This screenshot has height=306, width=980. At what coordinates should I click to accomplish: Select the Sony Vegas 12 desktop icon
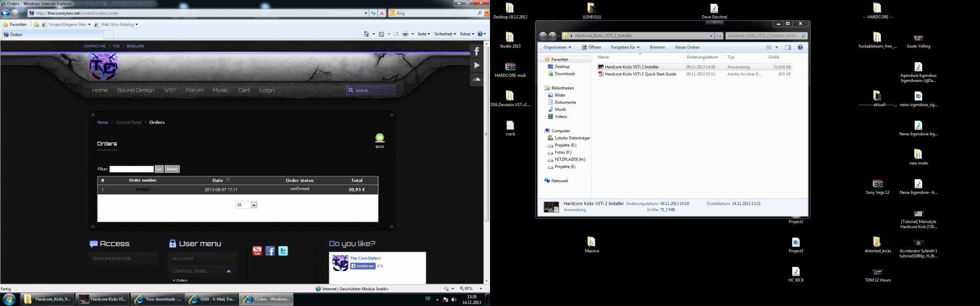878,186
